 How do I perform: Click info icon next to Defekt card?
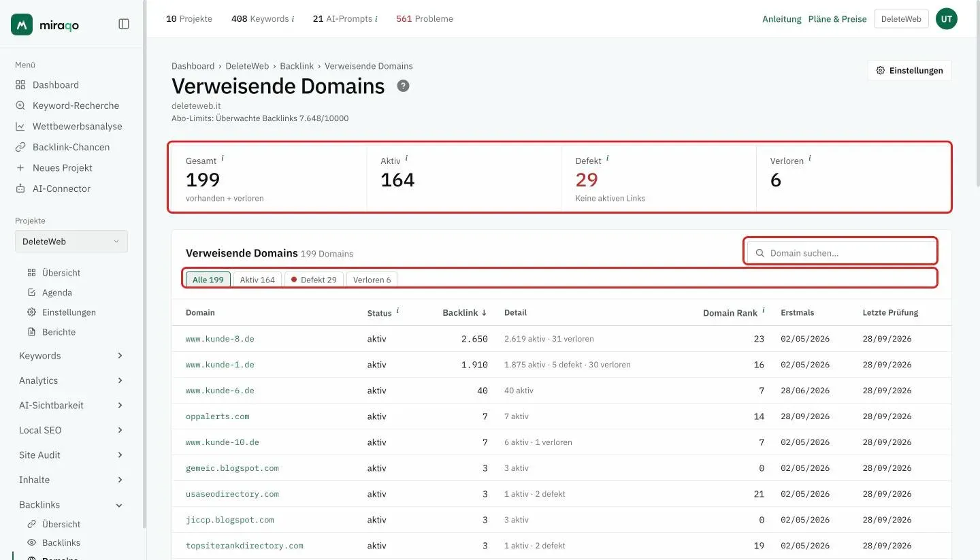[x=608, y=158]
